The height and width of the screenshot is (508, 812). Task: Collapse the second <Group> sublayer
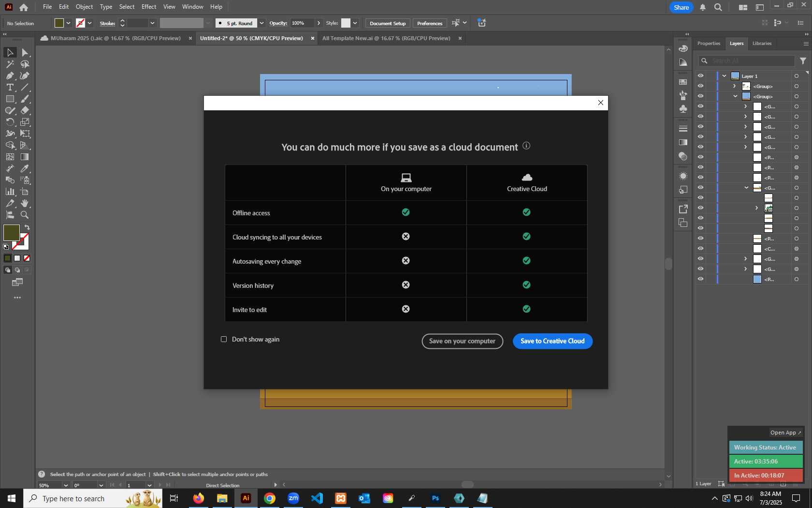click(x=735, y=96)
